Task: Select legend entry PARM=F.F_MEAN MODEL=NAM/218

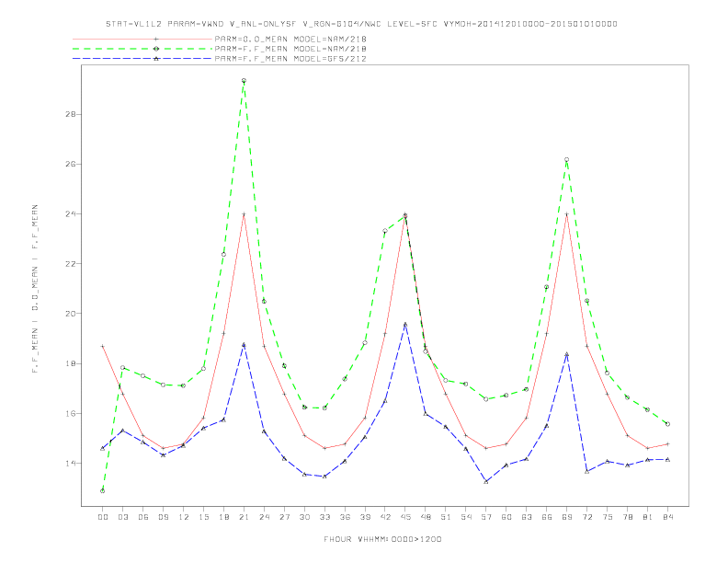Action: (x=290, y=49)
